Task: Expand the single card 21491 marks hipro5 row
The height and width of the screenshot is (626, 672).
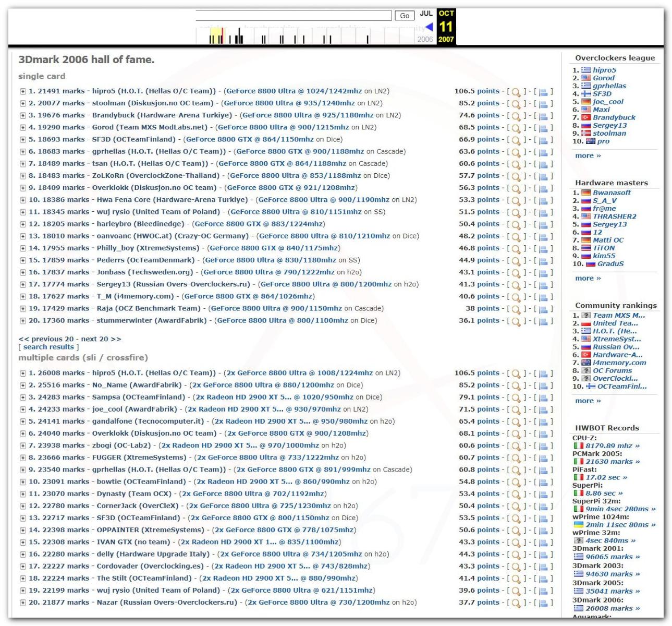Action: tap(23, 91)
